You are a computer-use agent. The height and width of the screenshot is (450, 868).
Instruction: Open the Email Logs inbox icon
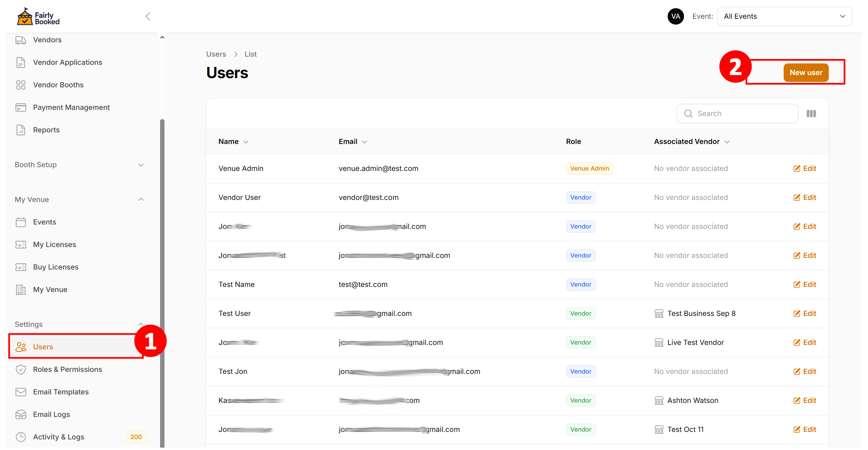point(20,415)
